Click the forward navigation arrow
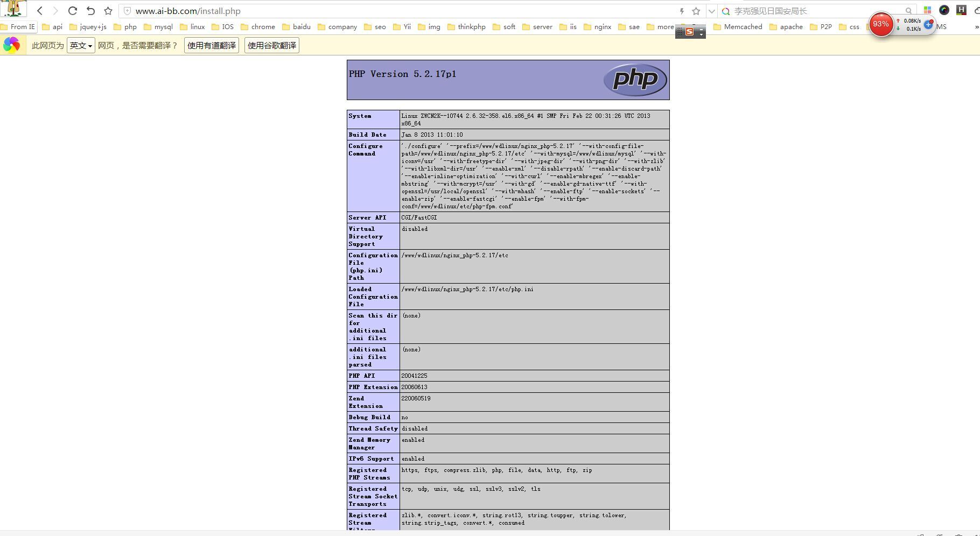Screen dimensions: 980x536 point(55,11)
